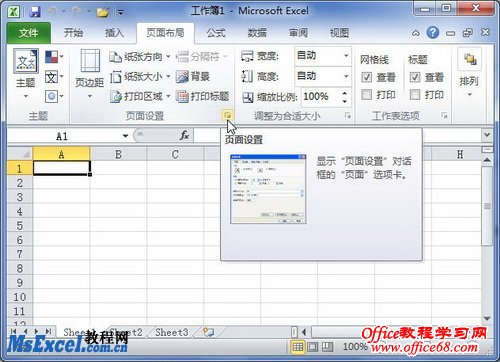
Task: Toggle 标题 查看 checkbox
Action: 415,77
